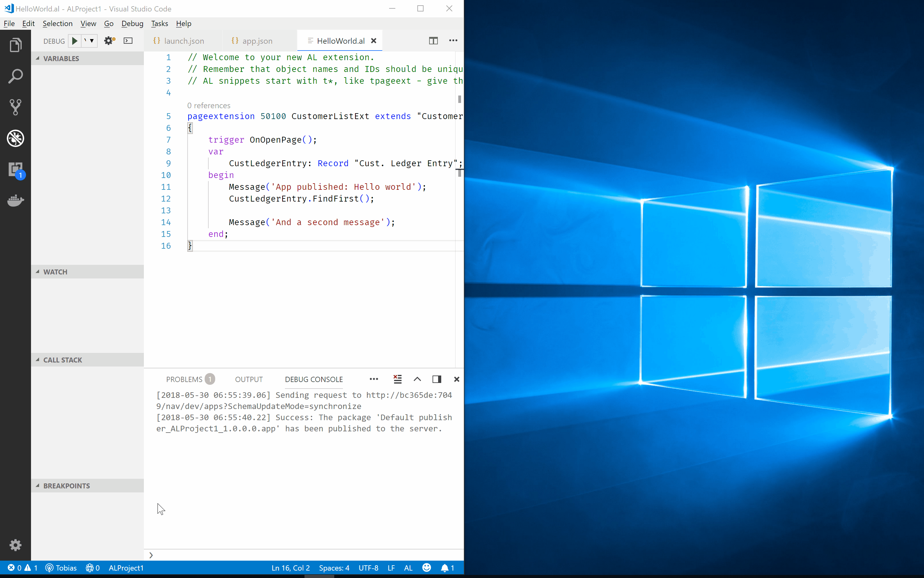924x578 pixels.
Task: Click the '0 references' code lens
Action: point(209,105)
